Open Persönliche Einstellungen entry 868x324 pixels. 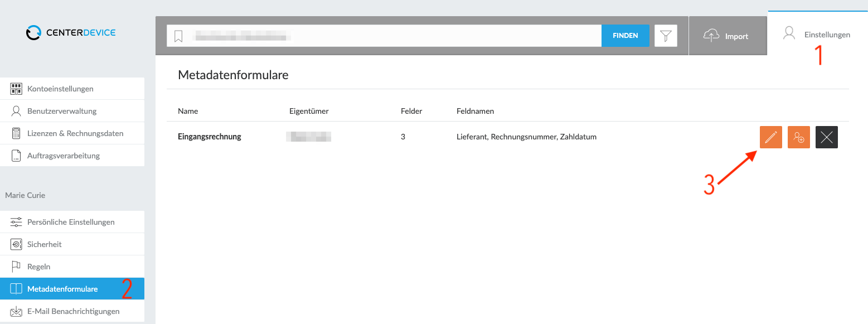72,222
